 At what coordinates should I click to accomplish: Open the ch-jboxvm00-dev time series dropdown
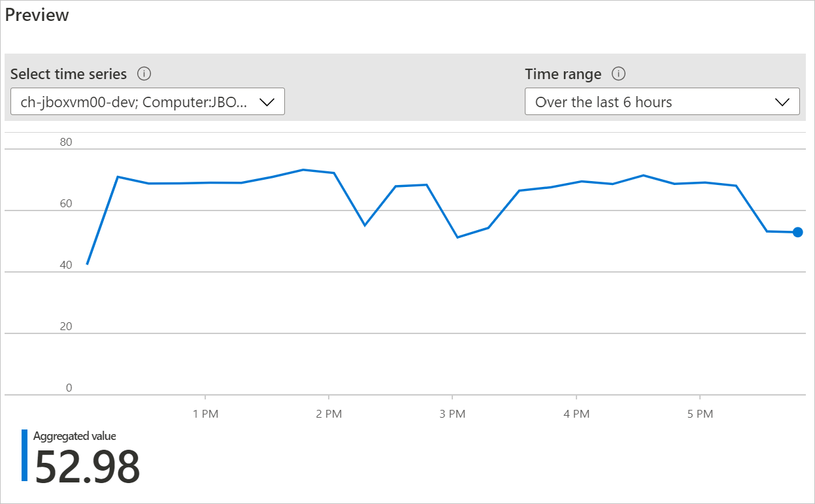pyautogui.click(x=148, y=102)
